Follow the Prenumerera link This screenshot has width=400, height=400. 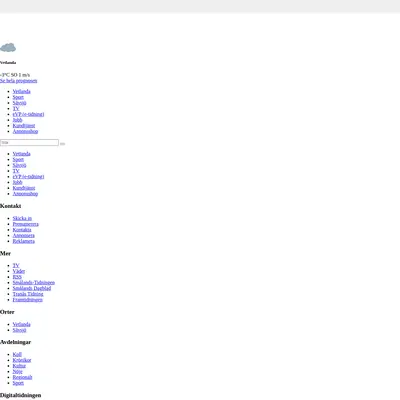[26, 224]
